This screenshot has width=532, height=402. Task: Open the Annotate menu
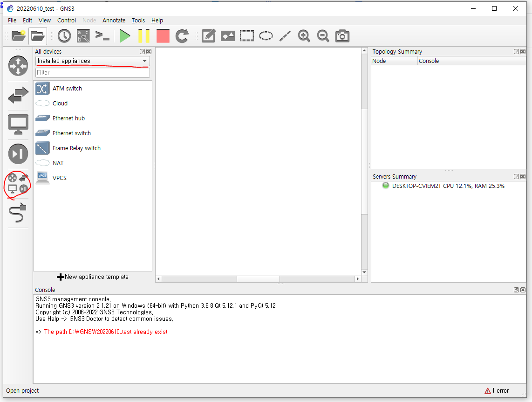(114, 21)
